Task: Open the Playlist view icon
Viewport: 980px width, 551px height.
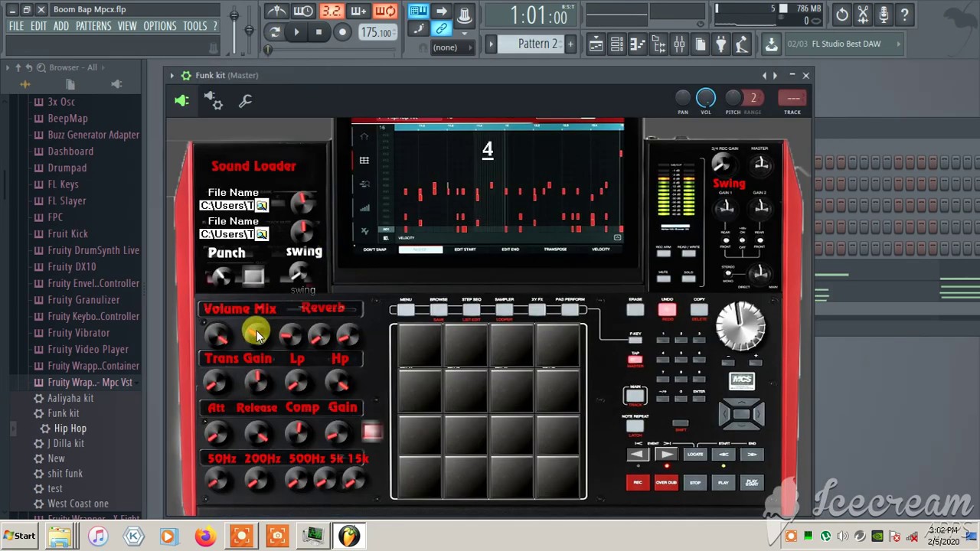Action: click(x=596, y=44)
